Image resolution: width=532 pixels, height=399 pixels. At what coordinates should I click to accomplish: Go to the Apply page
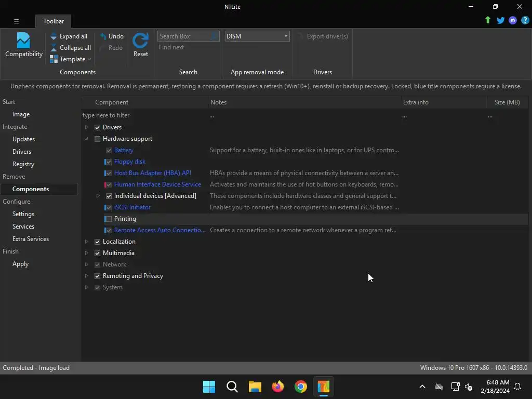20,264
